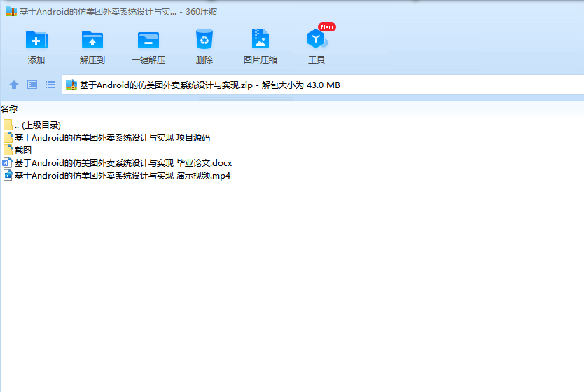Select the 截图 folder icon
This screenshot has height=392, width=584.
[x=8, y=150]
